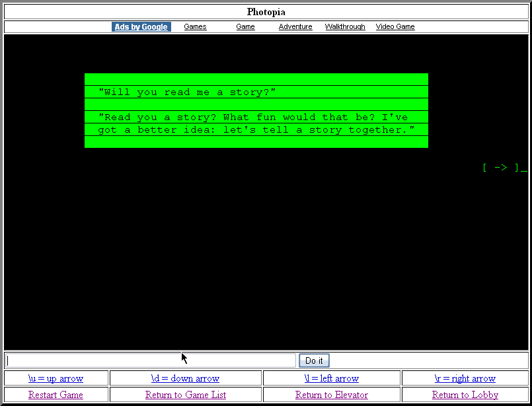
Task: Open the Game navigation link
Action: pos(245,26)
